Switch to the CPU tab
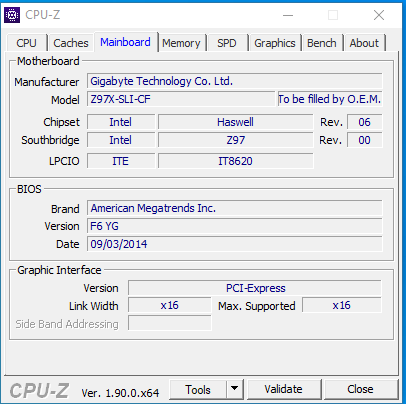406x404 pixels. [26, 43]
